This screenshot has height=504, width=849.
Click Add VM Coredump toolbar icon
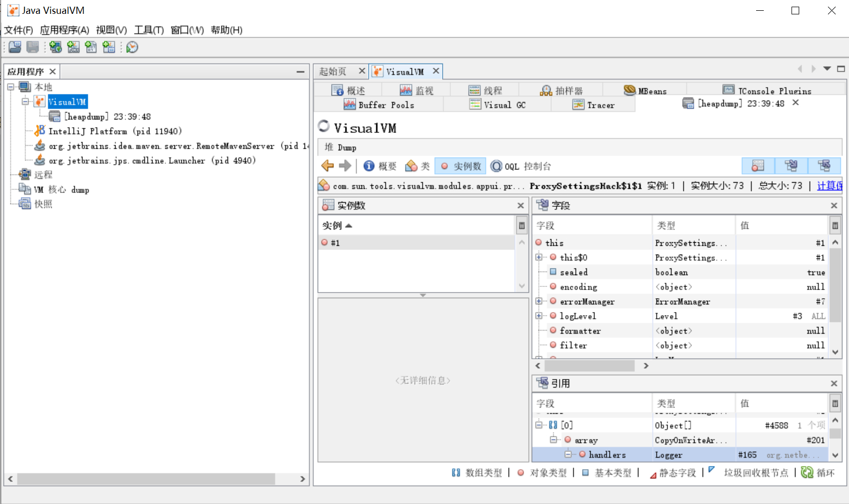coord(91,47)
